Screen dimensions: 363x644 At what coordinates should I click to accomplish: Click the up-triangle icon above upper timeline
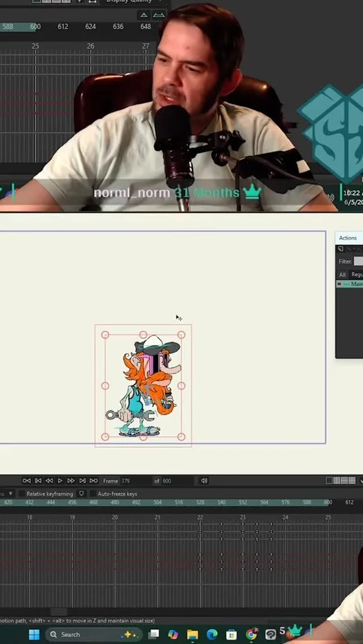[x=144, y=15]
